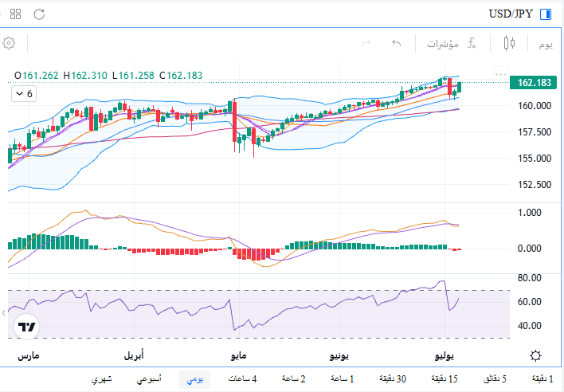Open the grid layout icon
Image resolution: width=564 pixels, height=392 pixels.
click(x=15, y=14)
